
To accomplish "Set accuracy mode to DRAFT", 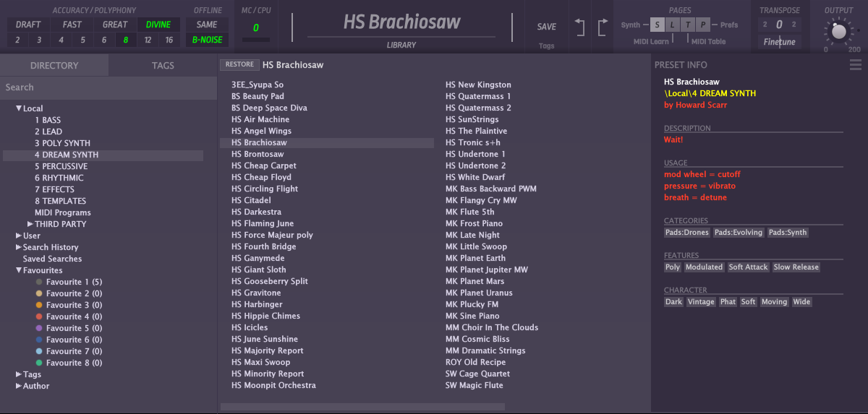I will (28, 25).
